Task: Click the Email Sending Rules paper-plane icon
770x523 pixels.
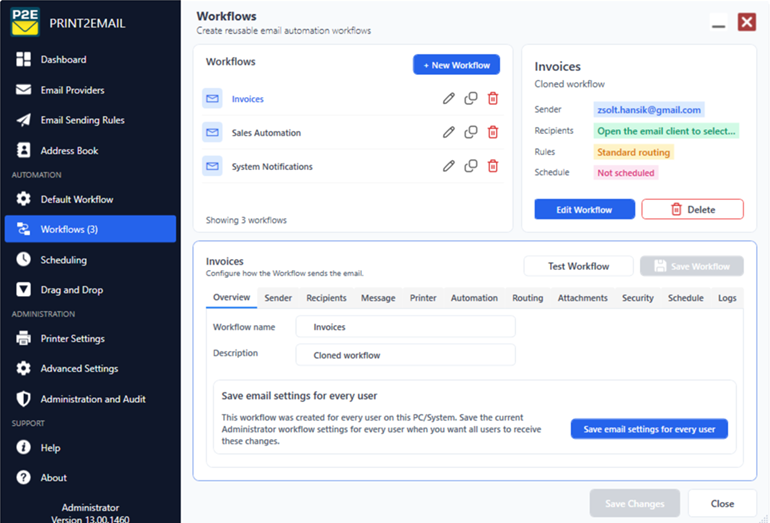Action: point(23,120)
